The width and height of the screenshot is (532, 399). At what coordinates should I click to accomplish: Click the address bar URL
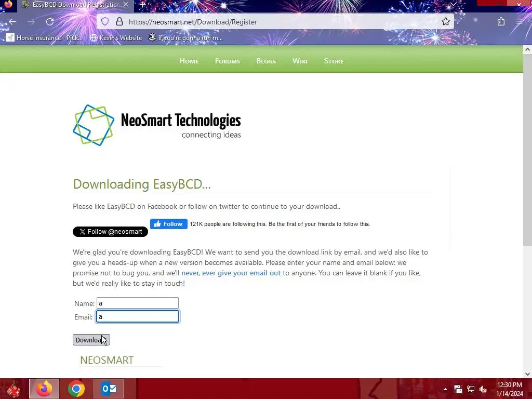(193, 22)
